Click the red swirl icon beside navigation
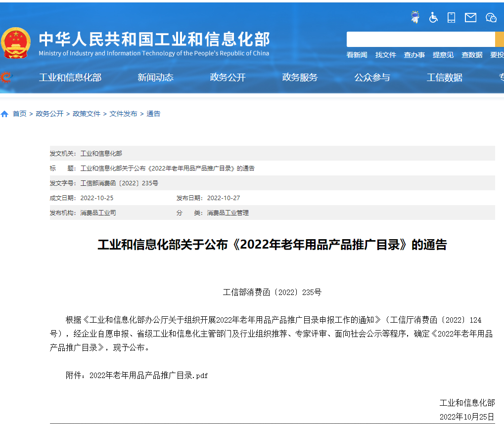 click(5, 77)
